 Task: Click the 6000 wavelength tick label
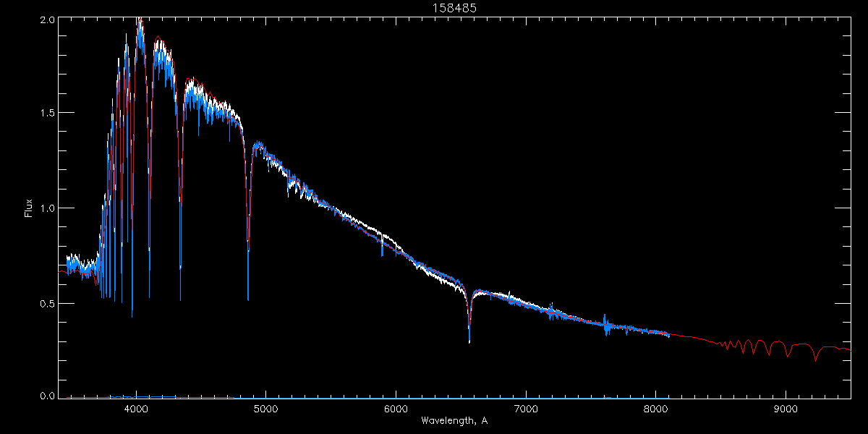[396, 408]
